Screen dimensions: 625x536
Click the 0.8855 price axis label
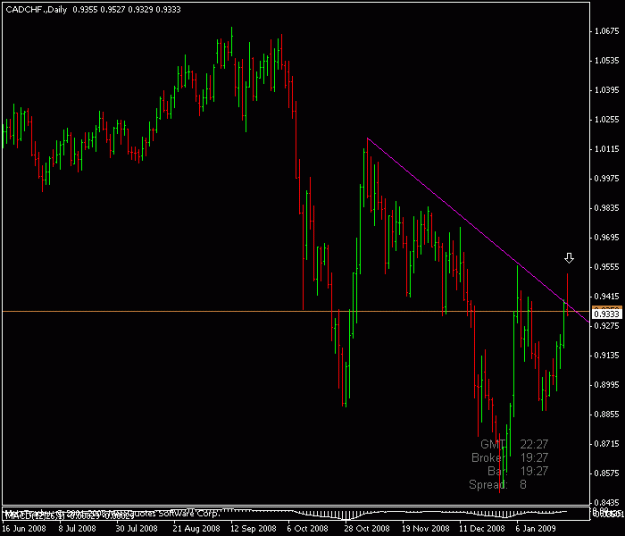(x=607, y=415)
